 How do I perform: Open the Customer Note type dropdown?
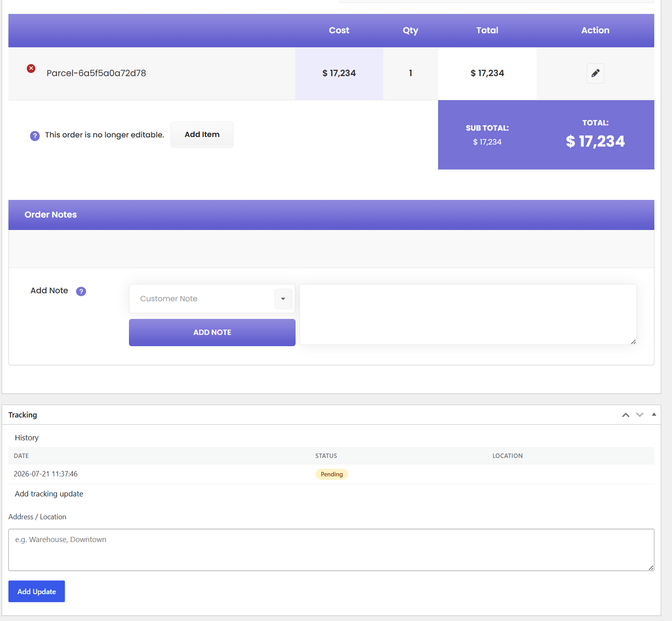(212, 299)
